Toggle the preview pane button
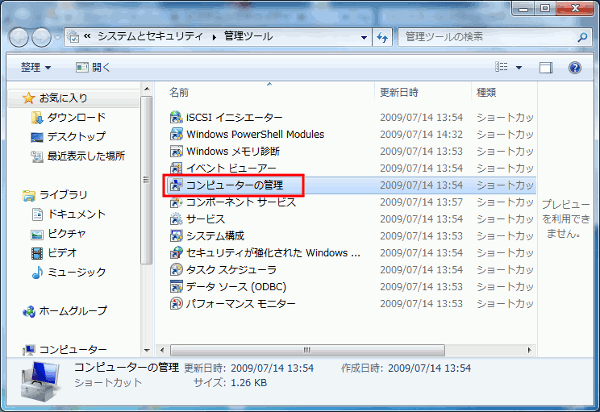The width and height of the screenshot is (600, 412). pyautogui.click(x=546, y=68)
